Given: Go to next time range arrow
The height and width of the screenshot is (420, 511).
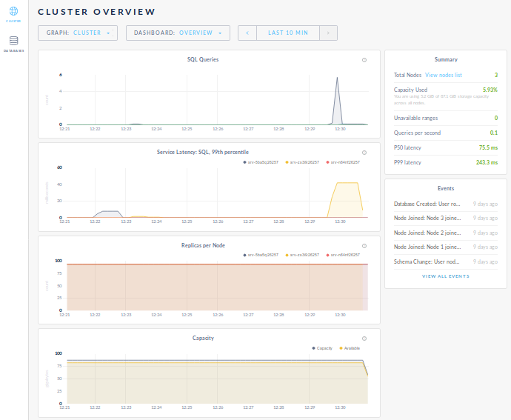Looking at the screenshot, I should click(x=328, y=33).
